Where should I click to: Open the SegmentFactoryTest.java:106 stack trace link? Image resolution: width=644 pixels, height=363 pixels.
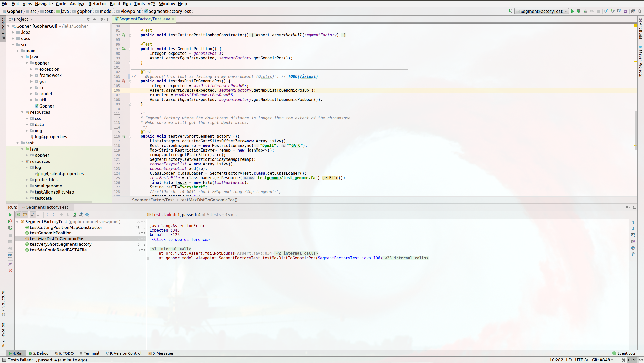coord(349,258)
